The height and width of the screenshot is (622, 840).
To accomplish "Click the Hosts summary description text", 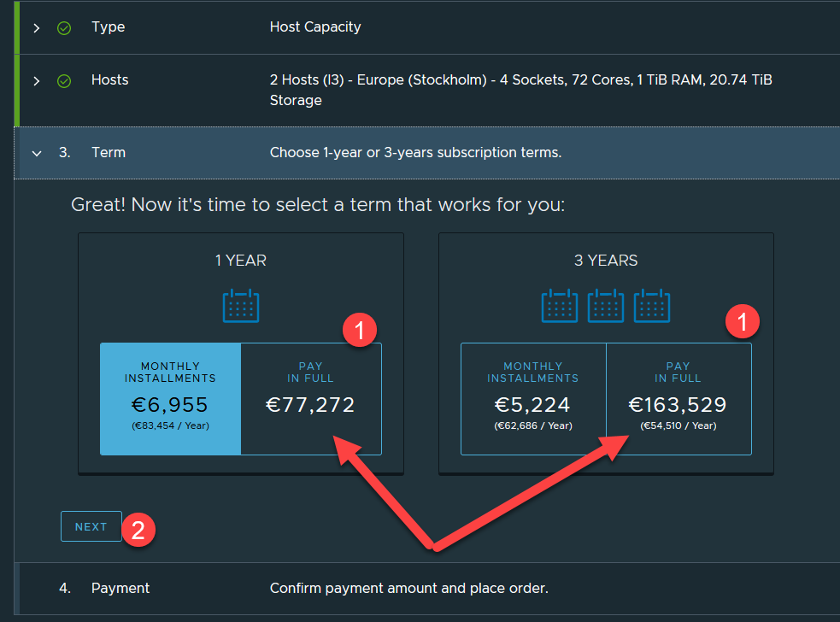I will (x=521, y=90).
